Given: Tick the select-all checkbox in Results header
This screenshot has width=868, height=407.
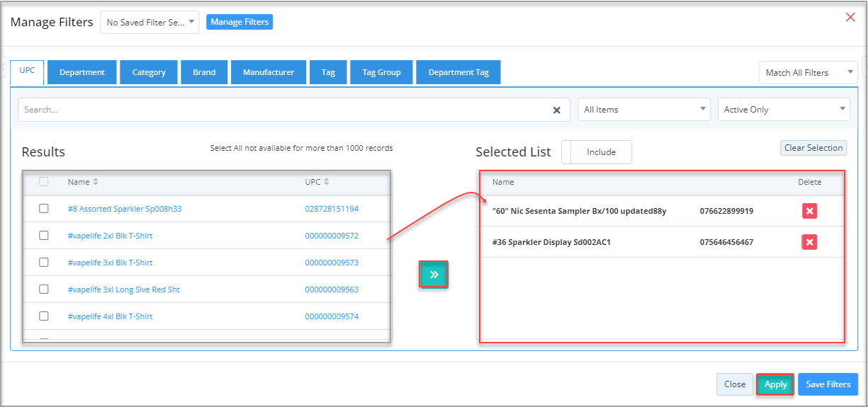Looking at the screenshot, I should point(44,182).
